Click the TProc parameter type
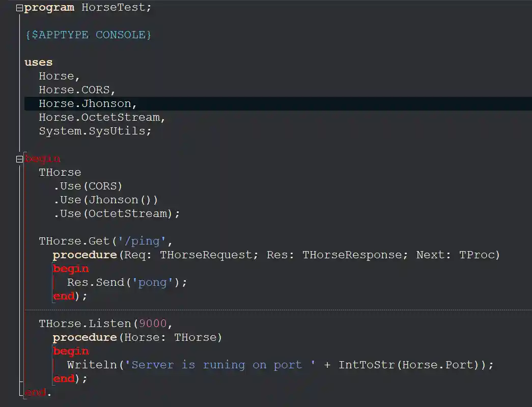This screenshot has height=407, width=532. coord(477,255)
